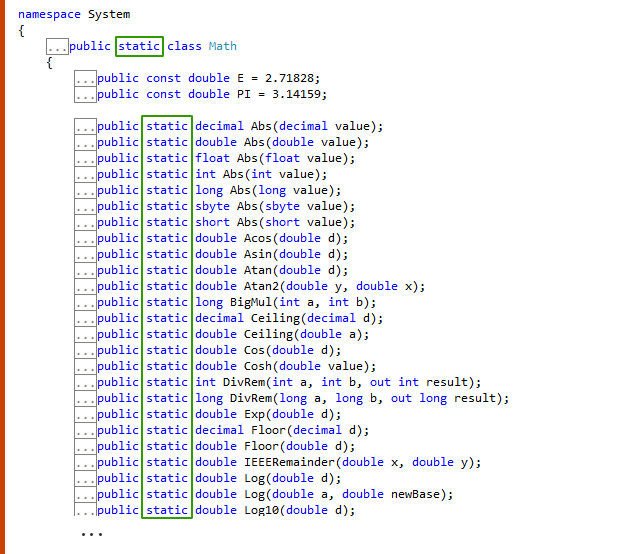640x554 pixels.
Task: Click the 'Acos' method name
Action: point(258,238)
